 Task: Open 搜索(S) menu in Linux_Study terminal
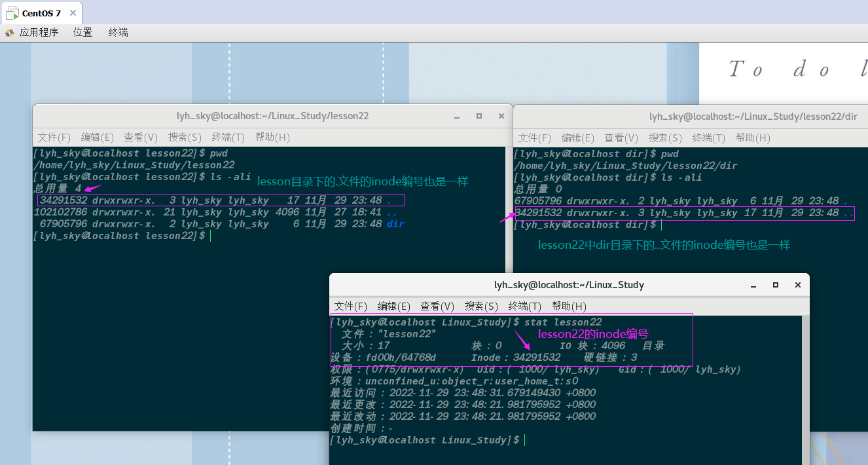tap(481, 307)
